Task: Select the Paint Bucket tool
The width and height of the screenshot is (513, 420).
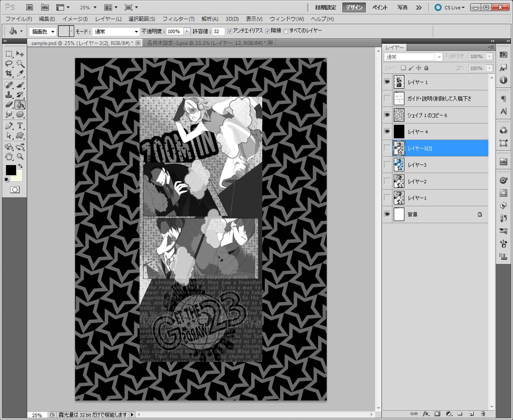Action: pyautogui.click(x=20, y=104)
